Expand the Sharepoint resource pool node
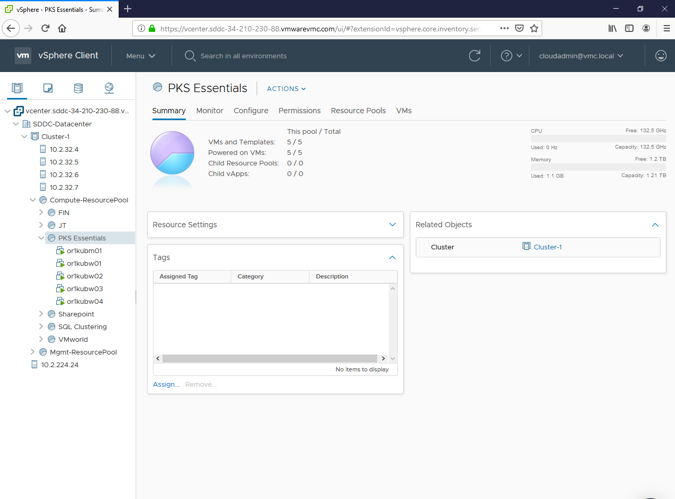 [x=41, y=314]
